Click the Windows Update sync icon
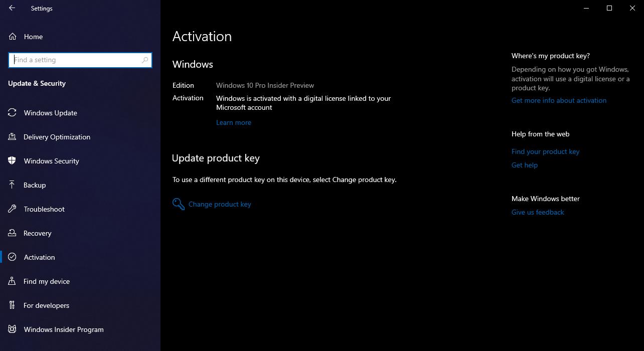Image resolution: width=644 pixels, height=351 pixels. 13,113
